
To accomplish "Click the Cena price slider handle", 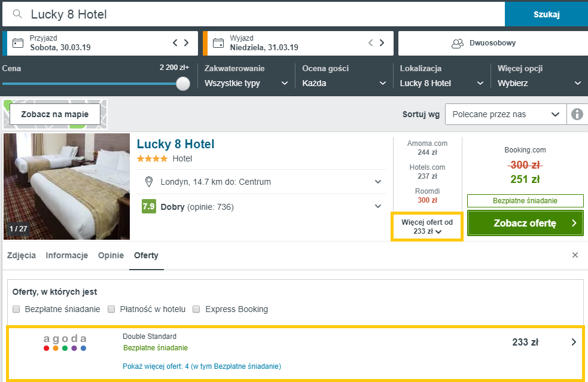I will (183, 84).
